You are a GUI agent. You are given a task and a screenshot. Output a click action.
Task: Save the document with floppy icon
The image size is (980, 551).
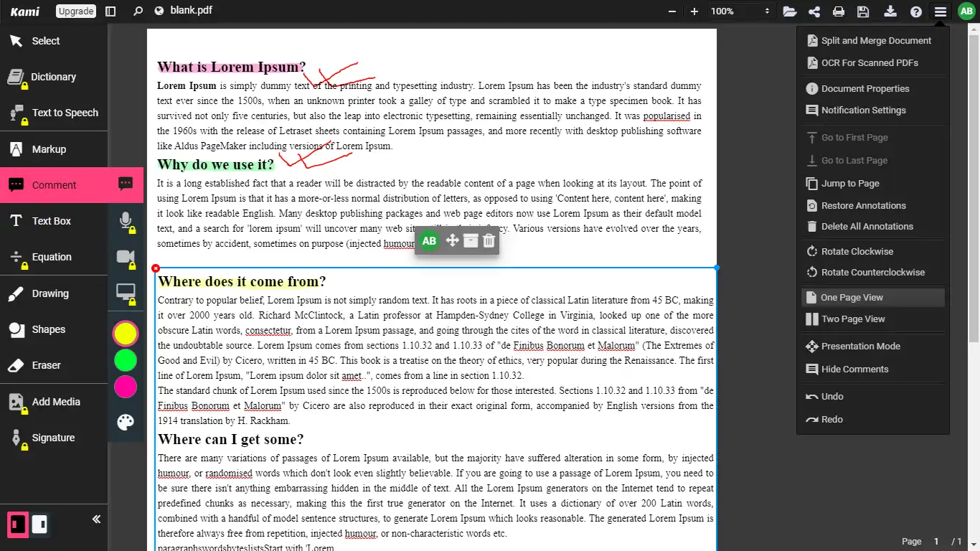tap(864, 11)
